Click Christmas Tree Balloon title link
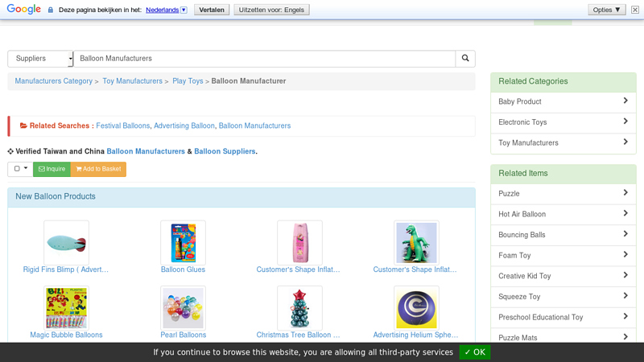The width and height of the screenshot is (644, 362). (298, 335)
